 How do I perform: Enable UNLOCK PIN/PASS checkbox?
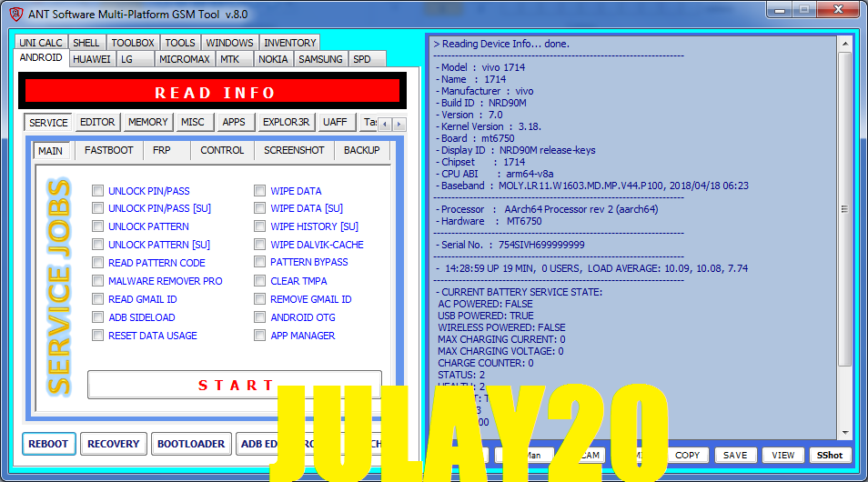(98, 191)
